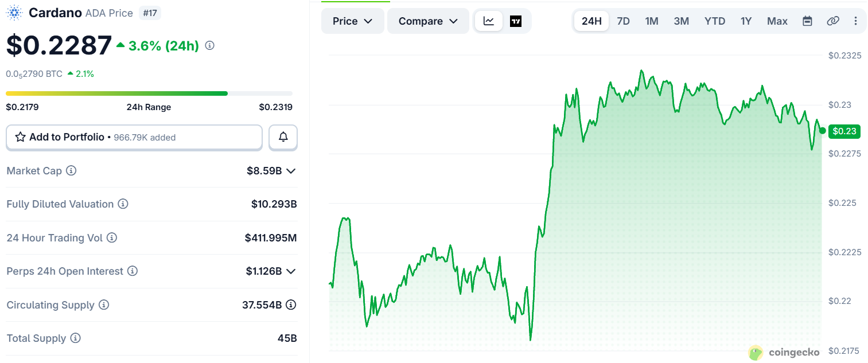
Task: Click the 2790 BTC price text
Action: coord(34,74)
